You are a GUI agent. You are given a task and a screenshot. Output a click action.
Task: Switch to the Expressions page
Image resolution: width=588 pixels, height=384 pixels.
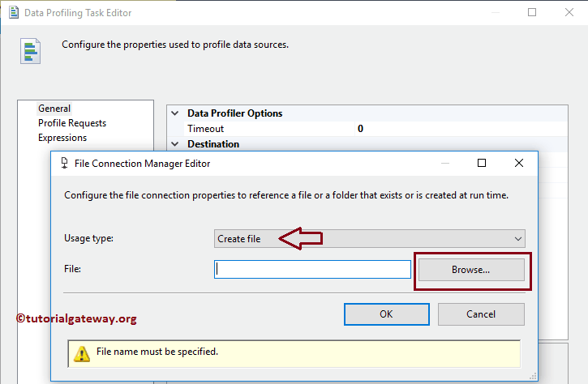[x=62, y=138]
